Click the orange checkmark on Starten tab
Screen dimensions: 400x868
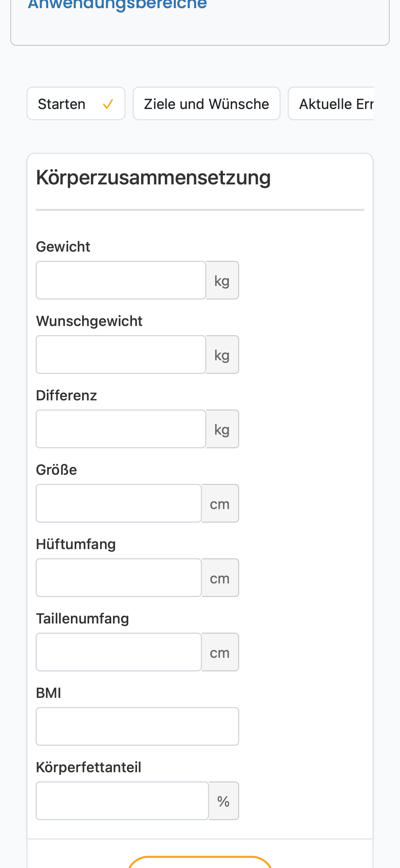click(x=108, y=104)
